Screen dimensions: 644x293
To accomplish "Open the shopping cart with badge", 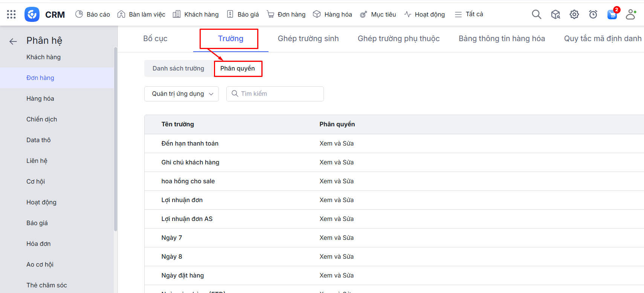I will tap(612, 14).
